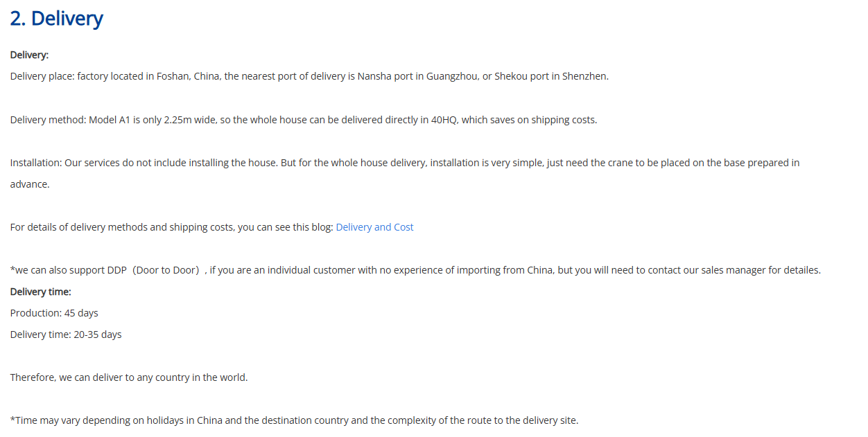Click the bold "Delivery:" label

tap(29, 55)
